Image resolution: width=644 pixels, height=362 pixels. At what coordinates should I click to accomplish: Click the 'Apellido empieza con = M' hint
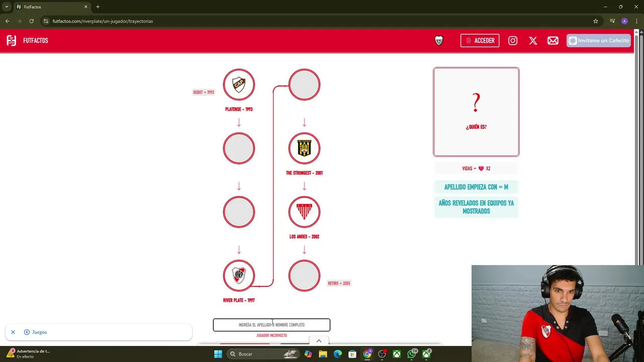click(x=476, y=187)
